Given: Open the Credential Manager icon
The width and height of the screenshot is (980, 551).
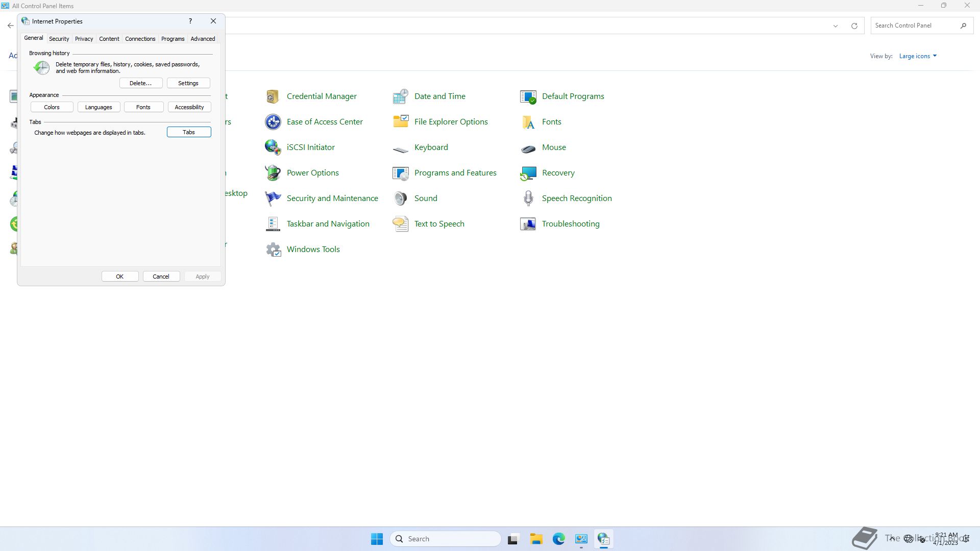Looking at the screenshot, I should click(x=273, y=96).
